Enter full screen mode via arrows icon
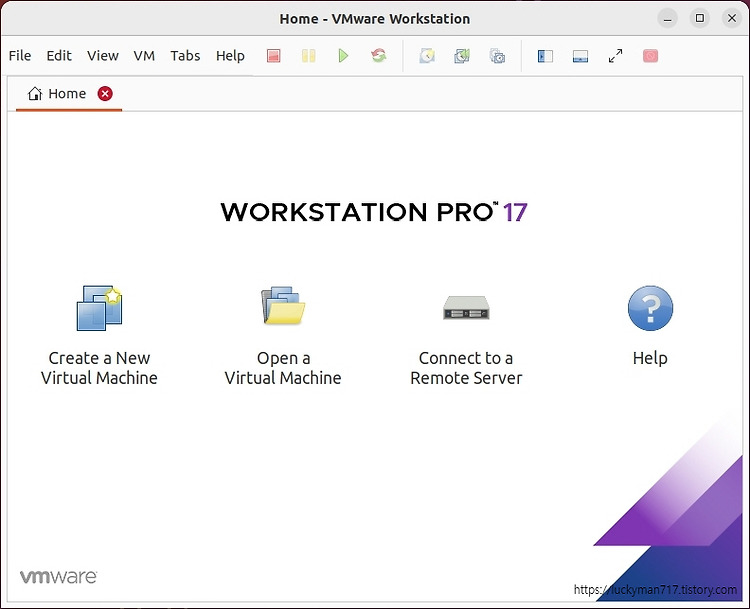 click(x=616, y=56)
